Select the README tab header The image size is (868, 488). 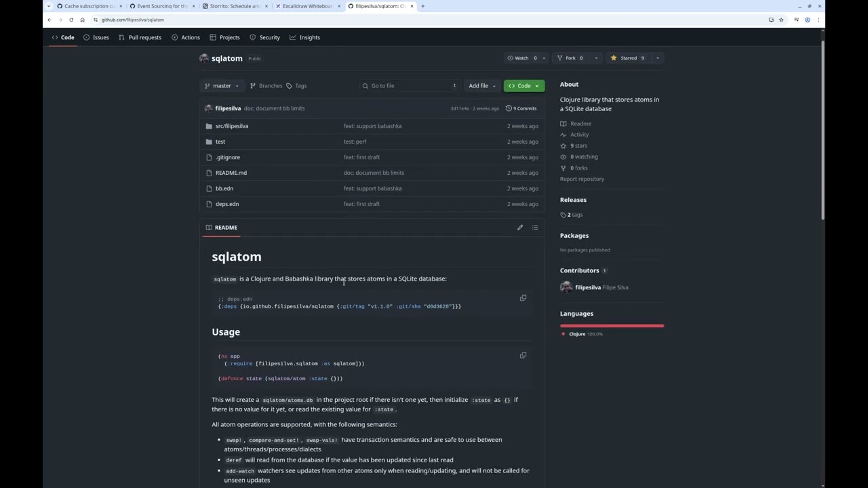pyautogui.click(x=222, y=228)
